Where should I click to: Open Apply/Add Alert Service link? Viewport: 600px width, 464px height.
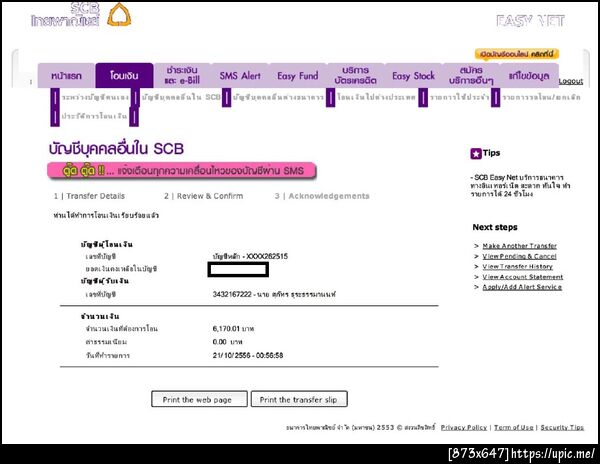522,287
